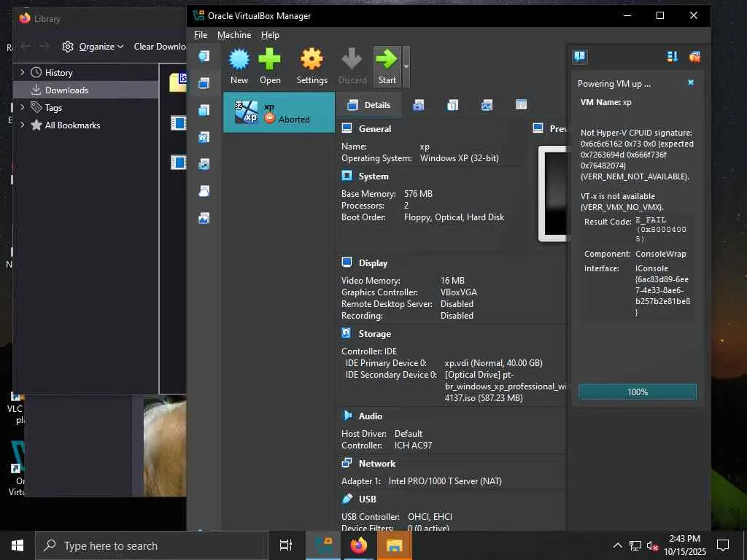Click the 'Floppy, Optical, Hard Disk' boot order
Screen dimensions: 747x560
pyautogui.click(x=454, y=217)
